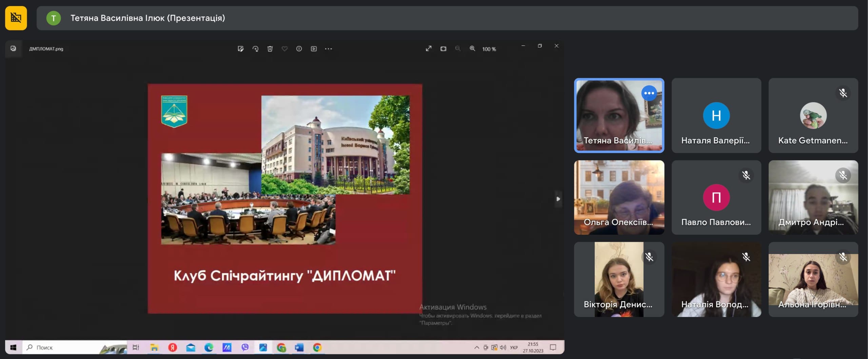Open the Windows Start menu
Screen dimensions: 868x359
(x=13, y=347)
